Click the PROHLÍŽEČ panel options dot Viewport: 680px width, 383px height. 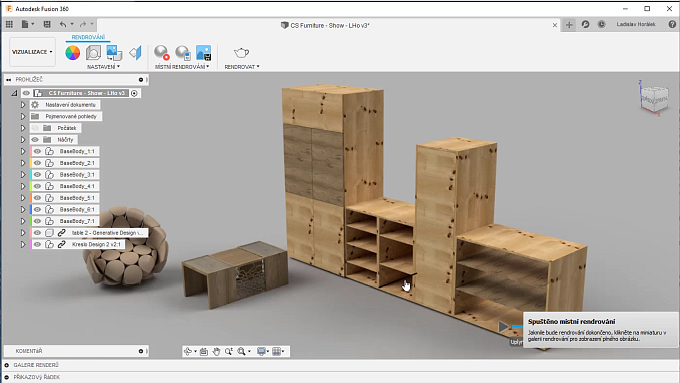[x=141, y=80]
